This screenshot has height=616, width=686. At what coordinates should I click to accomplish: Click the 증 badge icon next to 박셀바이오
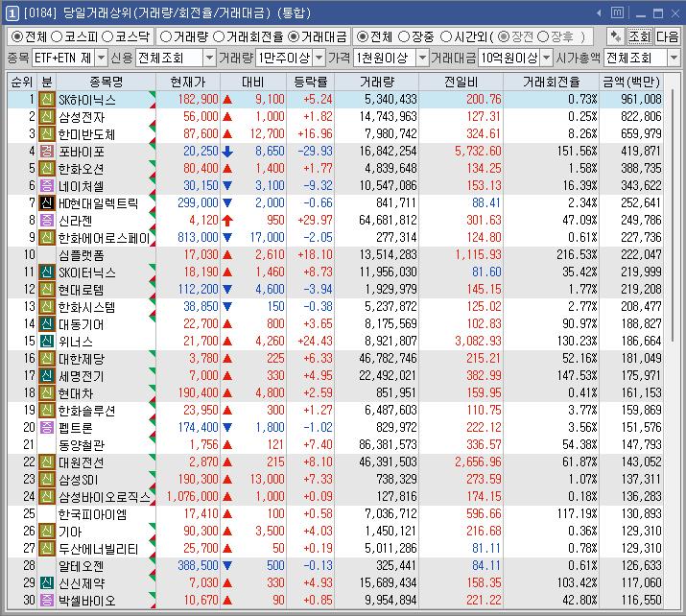pos(46,600)
